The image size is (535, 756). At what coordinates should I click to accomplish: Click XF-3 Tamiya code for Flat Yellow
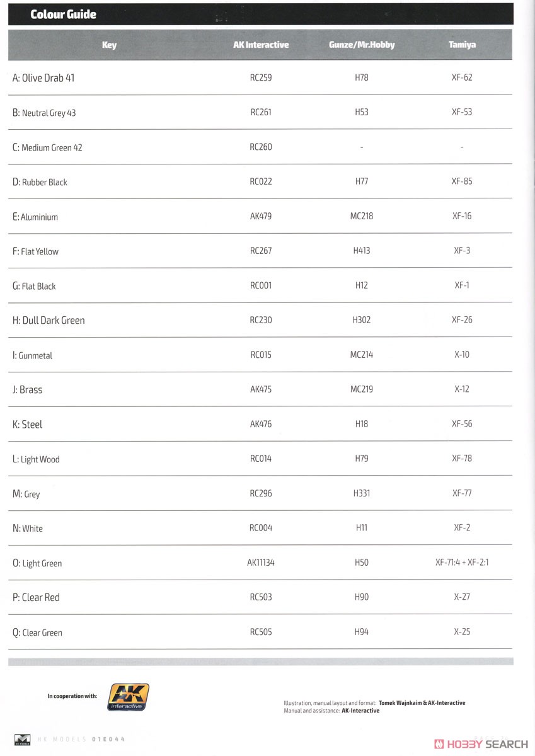462,251
